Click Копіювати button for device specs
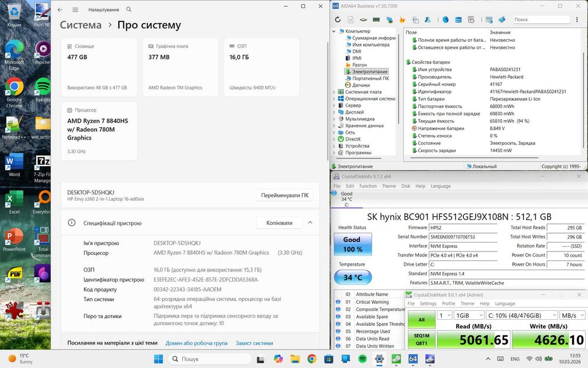The height and width of the screenshot is (368, 588). click(279, 223)
